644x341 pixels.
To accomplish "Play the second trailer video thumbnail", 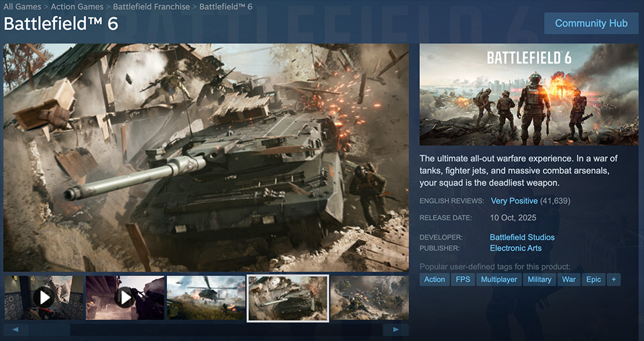I will click(125, 298).
